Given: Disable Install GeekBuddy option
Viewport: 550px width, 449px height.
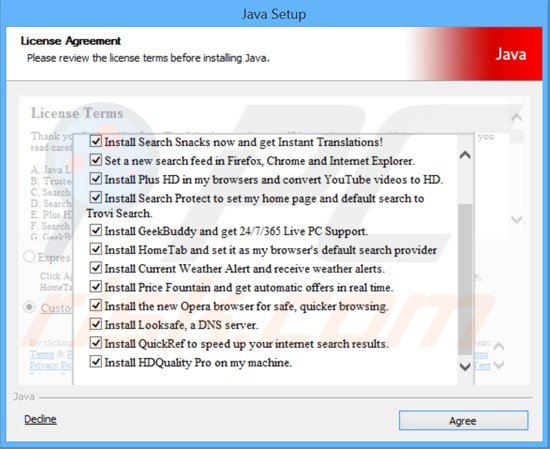Looking at the screenshot, I should [96, 230].
